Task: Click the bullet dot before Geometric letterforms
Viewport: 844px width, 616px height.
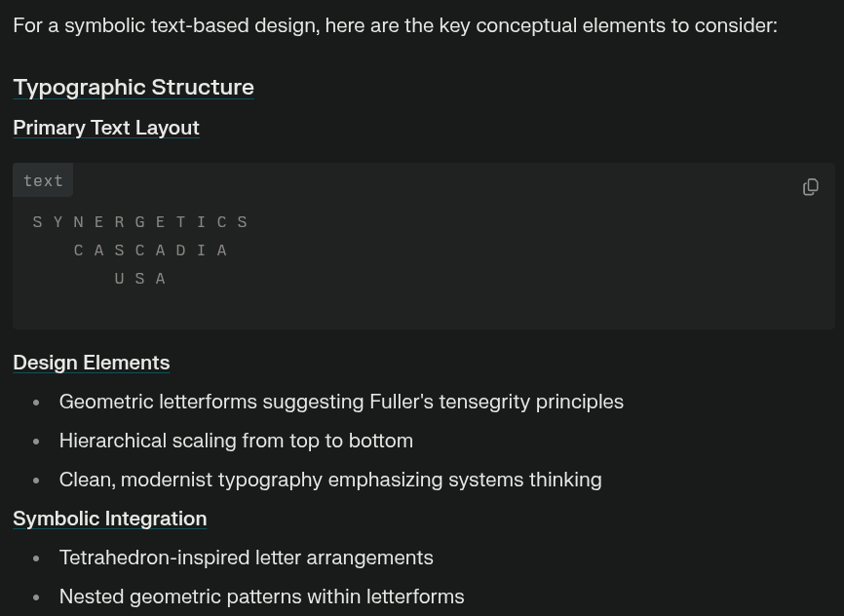Action: pos(36,403)
